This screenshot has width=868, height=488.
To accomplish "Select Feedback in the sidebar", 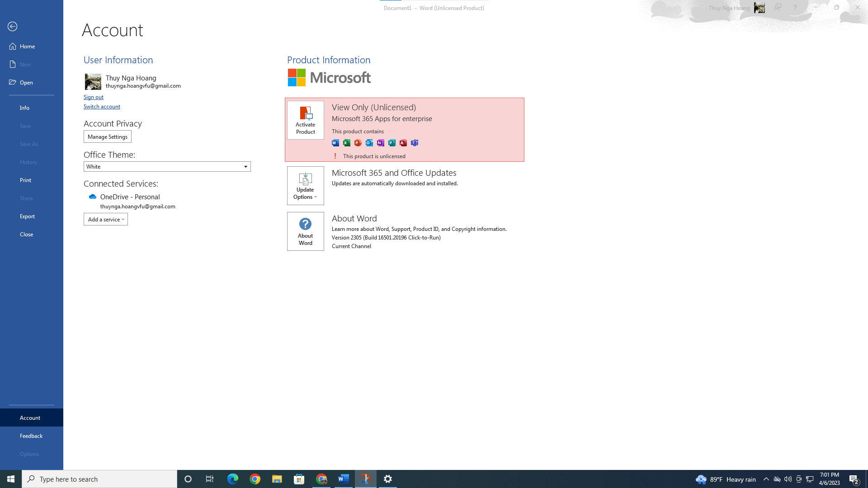I will [x=31, y=436].
